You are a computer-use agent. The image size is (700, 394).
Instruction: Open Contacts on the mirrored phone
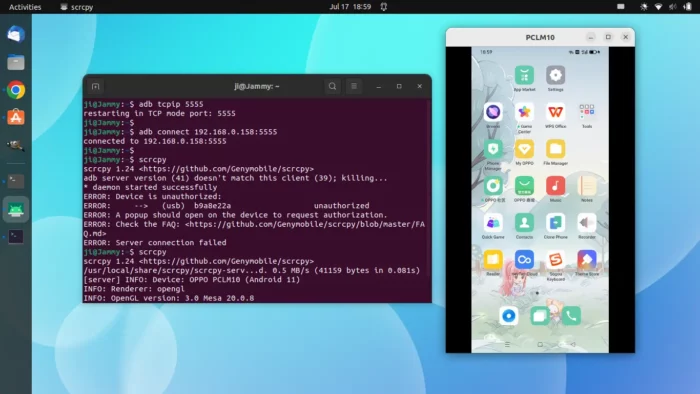[524, 223]
